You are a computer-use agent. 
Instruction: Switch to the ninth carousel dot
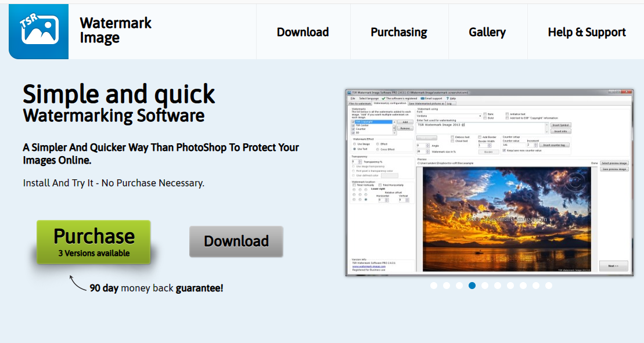535,286
